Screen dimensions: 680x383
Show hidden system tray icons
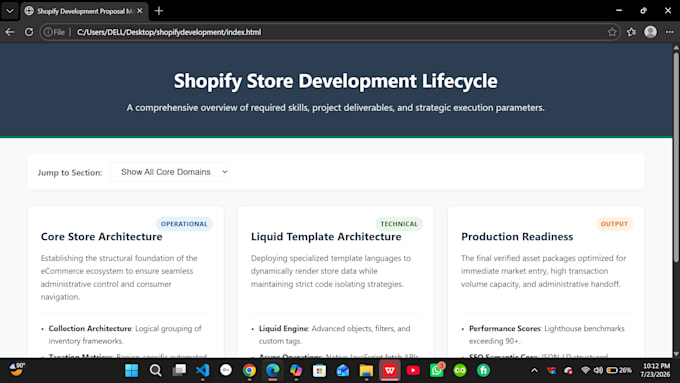tap(534, 370)
